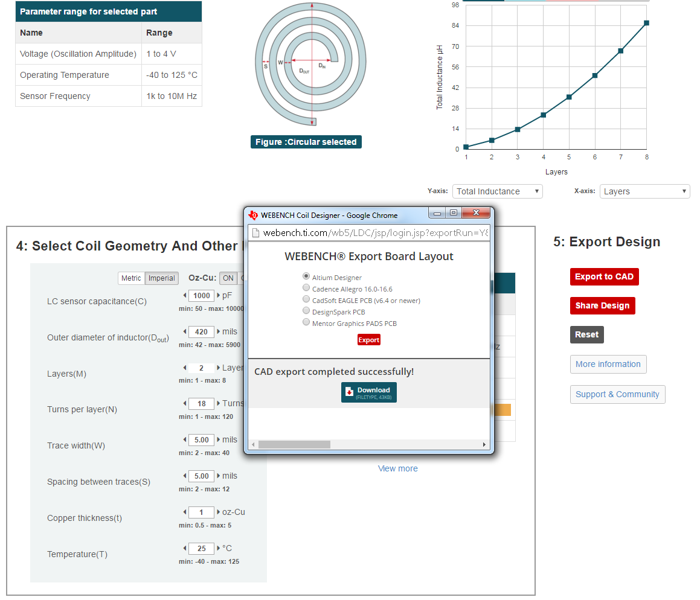Switch units to Imperial
Screen dimensions: 700x600
(x=162, y=278)
